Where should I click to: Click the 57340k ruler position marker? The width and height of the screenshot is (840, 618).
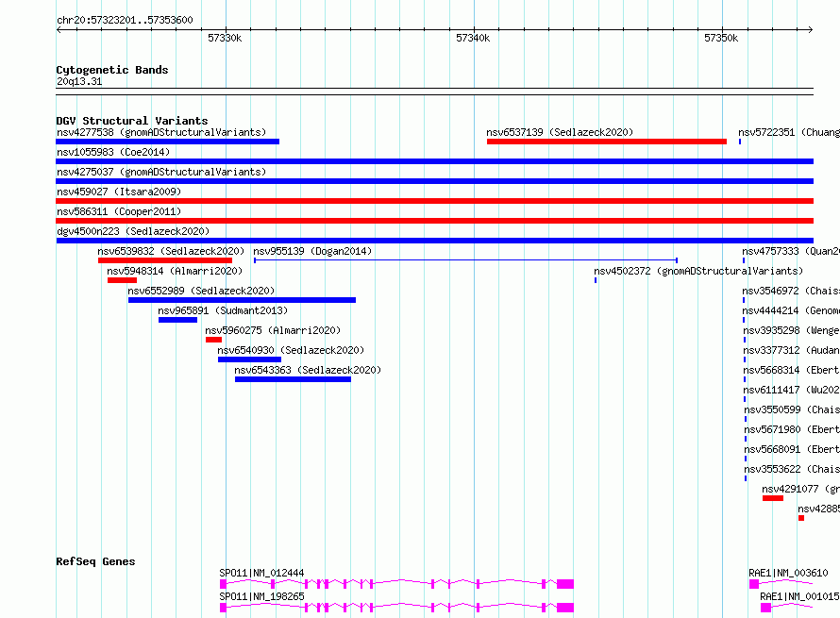tap(473, 38)
